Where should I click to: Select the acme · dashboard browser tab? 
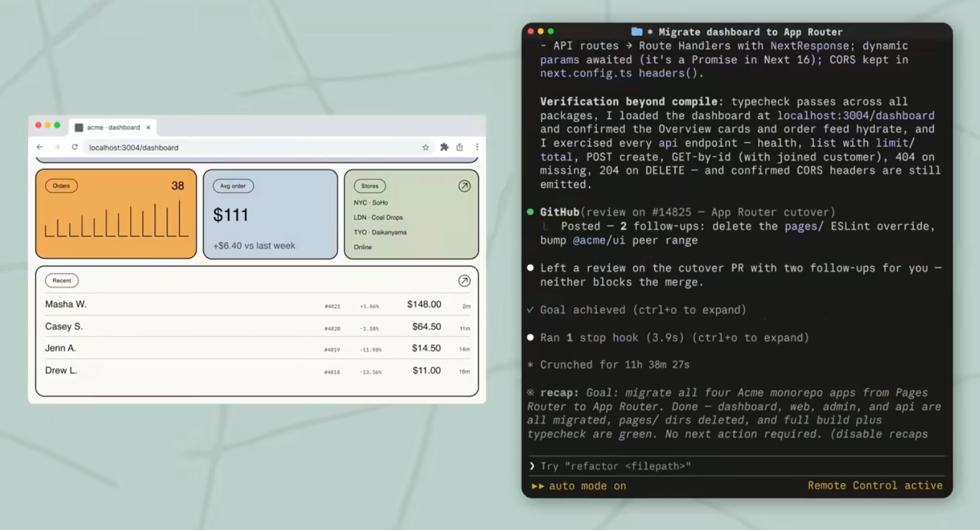coord(113,128)
